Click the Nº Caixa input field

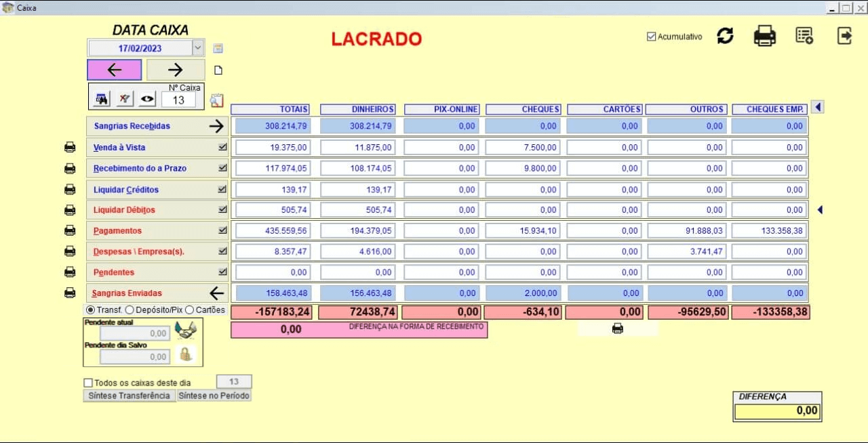point(178,100)
